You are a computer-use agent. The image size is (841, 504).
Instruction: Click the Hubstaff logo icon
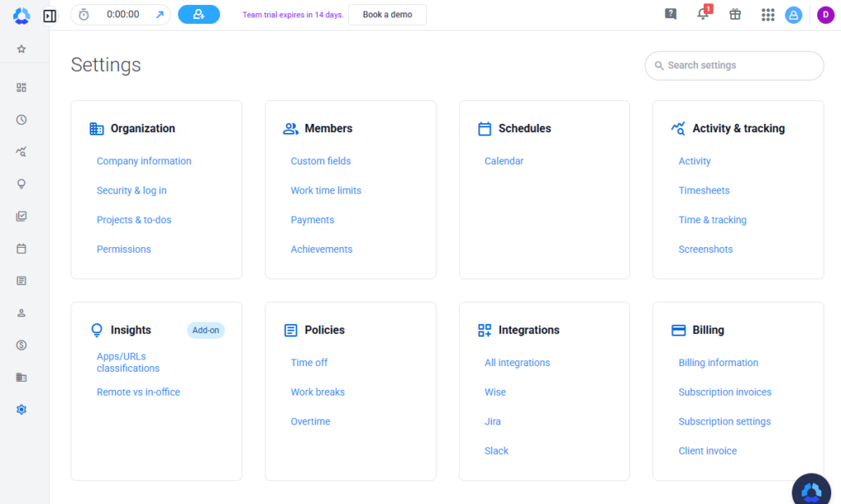coord(21,16)
